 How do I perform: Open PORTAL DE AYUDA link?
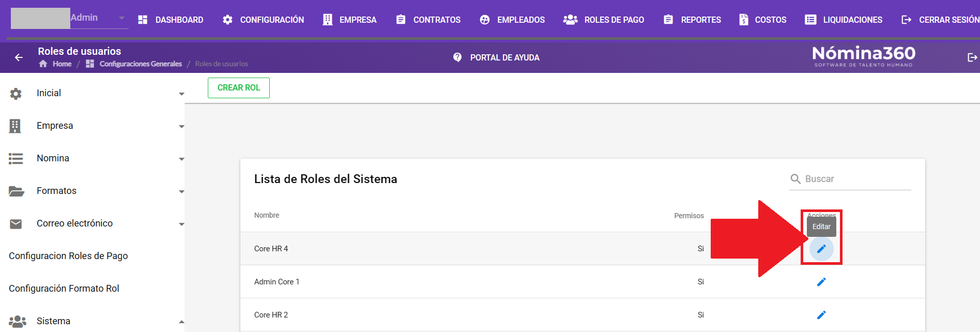504,57
